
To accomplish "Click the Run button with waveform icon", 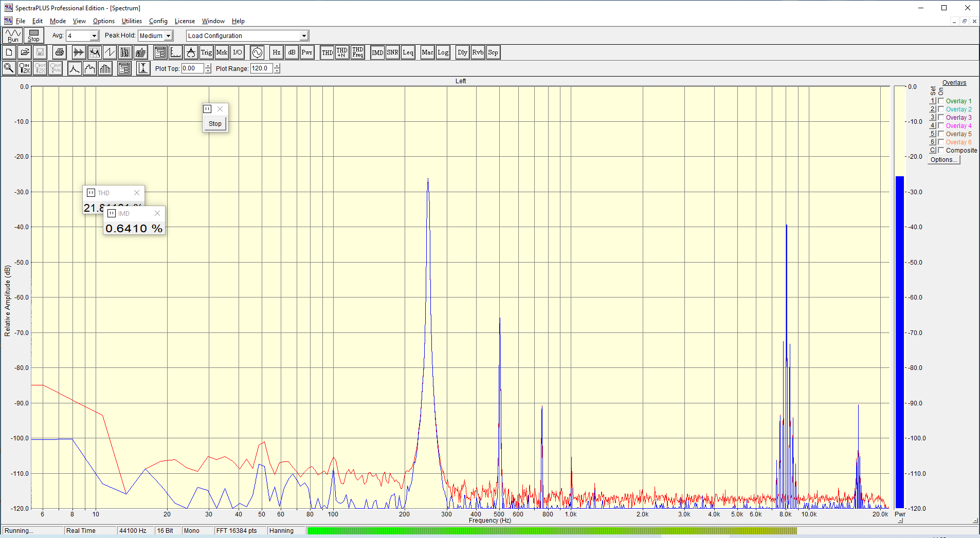I will pos(13,35).
